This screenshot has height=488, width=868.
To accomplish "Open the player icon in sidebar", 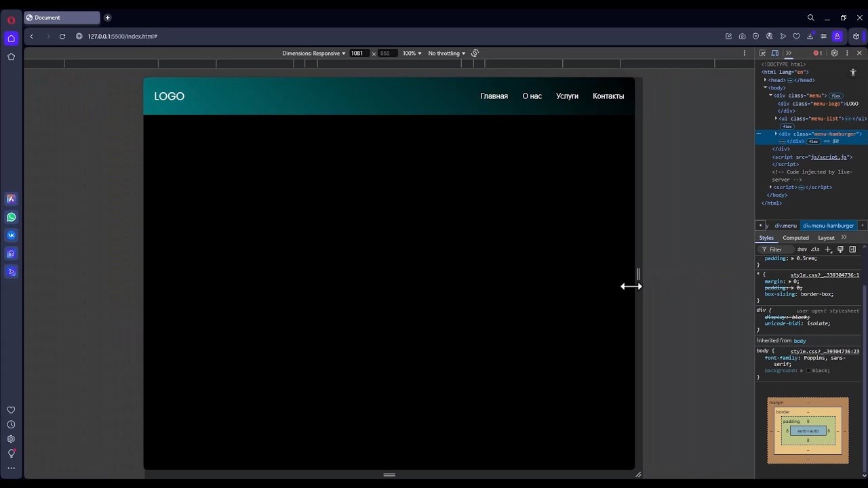I will (11, 272).
